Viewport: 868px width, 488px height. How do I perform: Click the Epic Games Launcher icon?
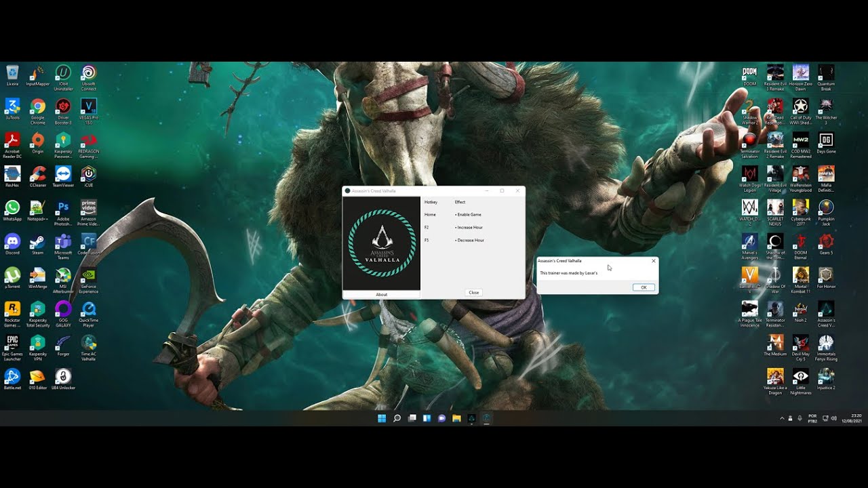(x=12, y=346)
